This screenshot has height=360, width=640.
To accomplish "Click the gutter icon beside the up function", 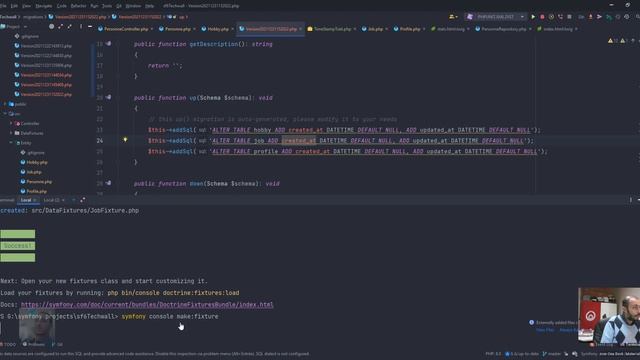I will pyautogui.click(x=109, y=98).
